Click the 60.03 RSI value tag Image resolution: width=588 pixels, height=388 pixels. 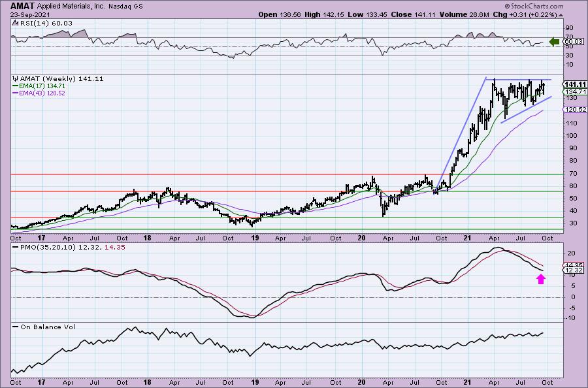click(574, 42)
